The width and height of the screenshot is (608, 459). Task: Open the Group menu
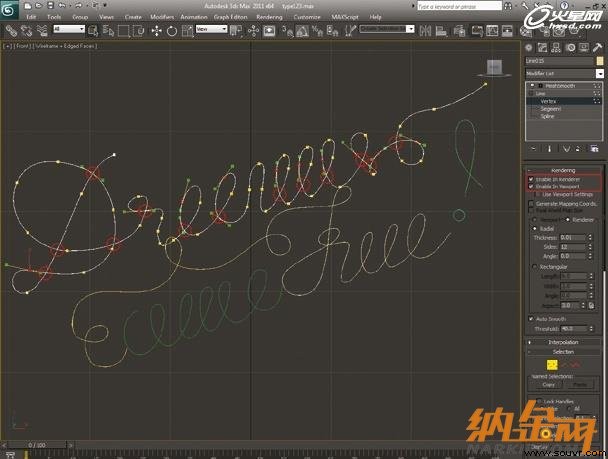click(80, 17)
